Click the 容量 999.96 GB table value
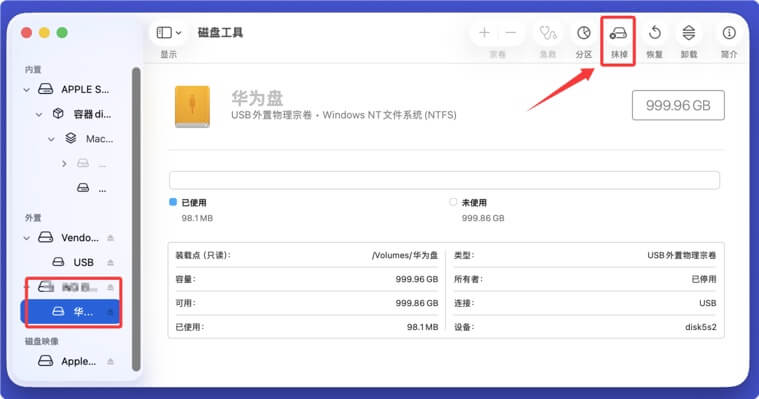Screen dimensions: 759x399 (x=417, y=279)
